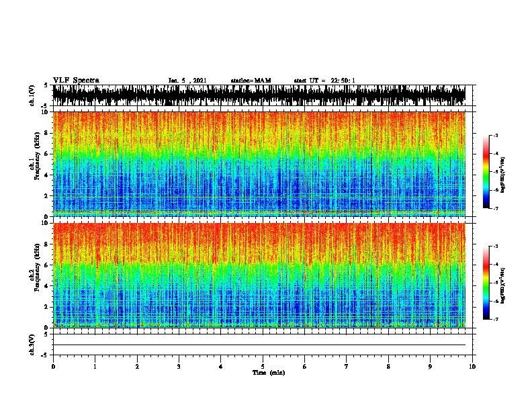Click the time axis tick label 5
This screenshot has width=532, height=411.
pyautogui.click(x=263, y=366)
